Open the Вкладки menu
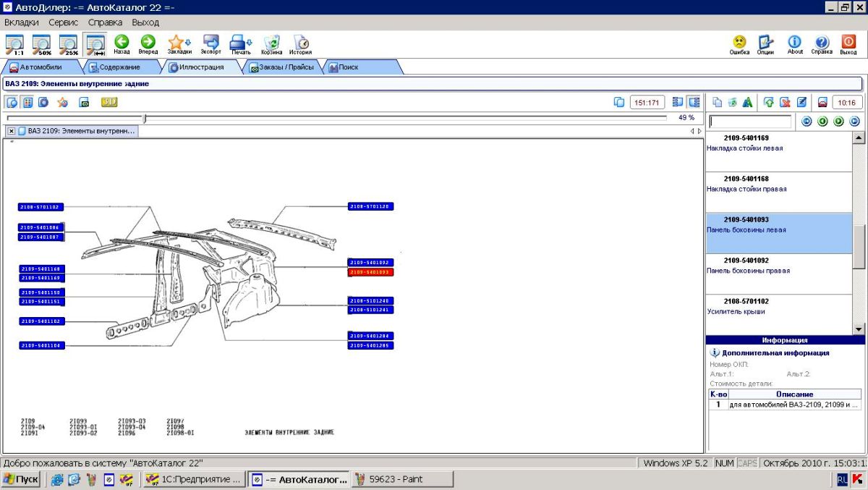This screenshot has height=490, width=868. (x=22, y=22)
